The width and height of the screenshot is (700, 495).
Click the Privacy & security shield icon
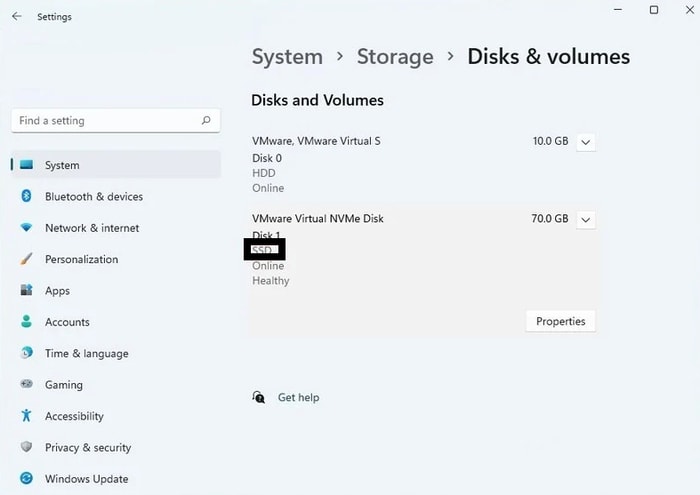[26, 448]
